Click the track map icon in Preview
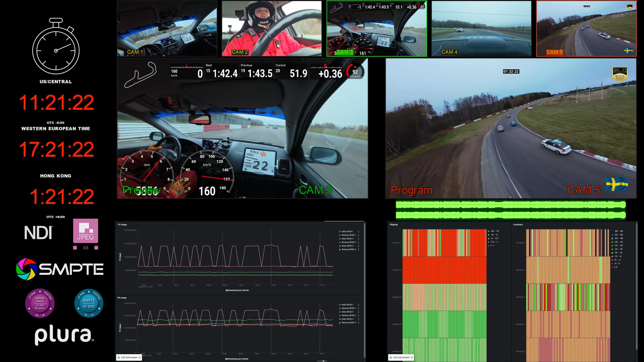 pos(140,75)
